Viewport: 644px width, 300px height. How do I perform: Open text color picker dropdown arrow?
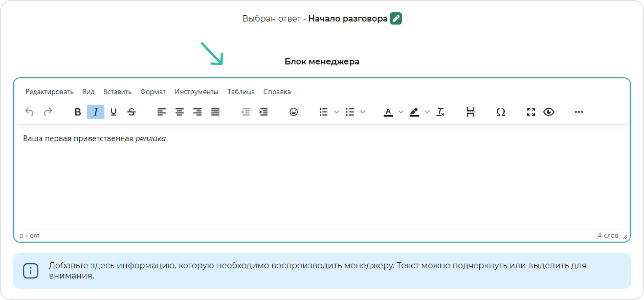401,112
